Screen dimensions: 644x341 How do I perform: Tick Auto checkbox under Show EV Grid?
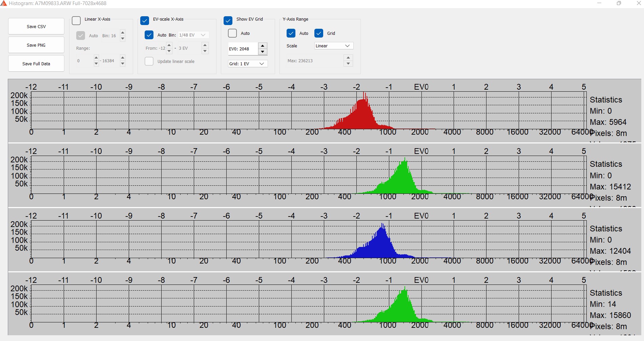click(232, 33)
